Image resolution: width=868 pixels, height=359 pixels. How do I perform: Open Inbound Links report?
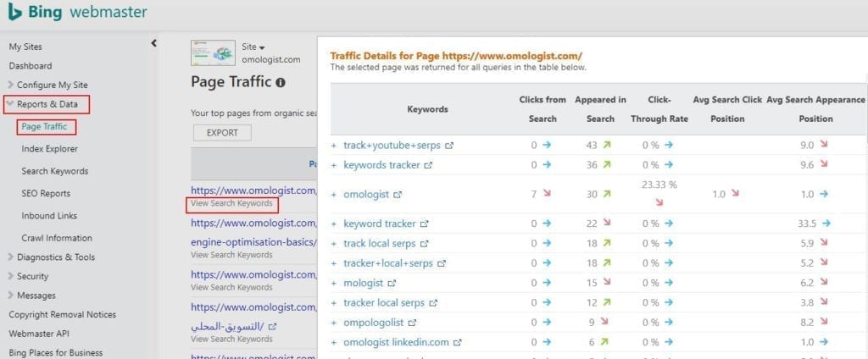click(49, 216)
